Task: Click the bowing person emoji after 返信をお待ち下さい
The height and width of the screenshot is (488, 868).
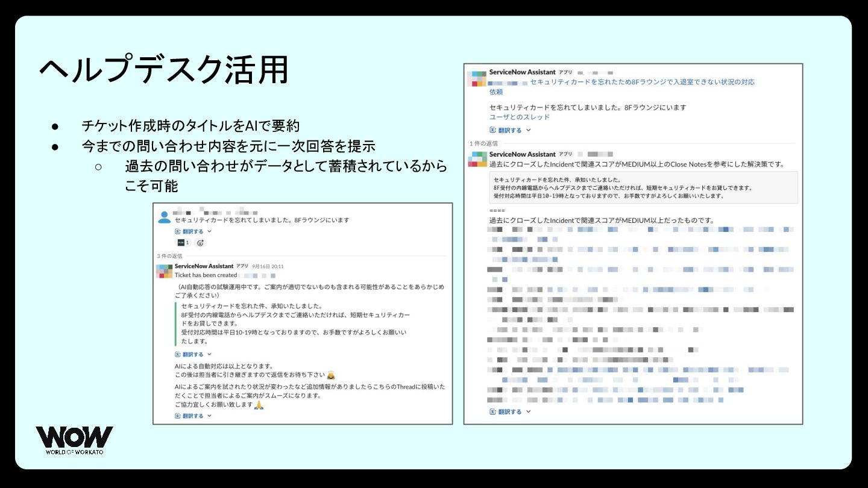Action: (x=331, y=375)
